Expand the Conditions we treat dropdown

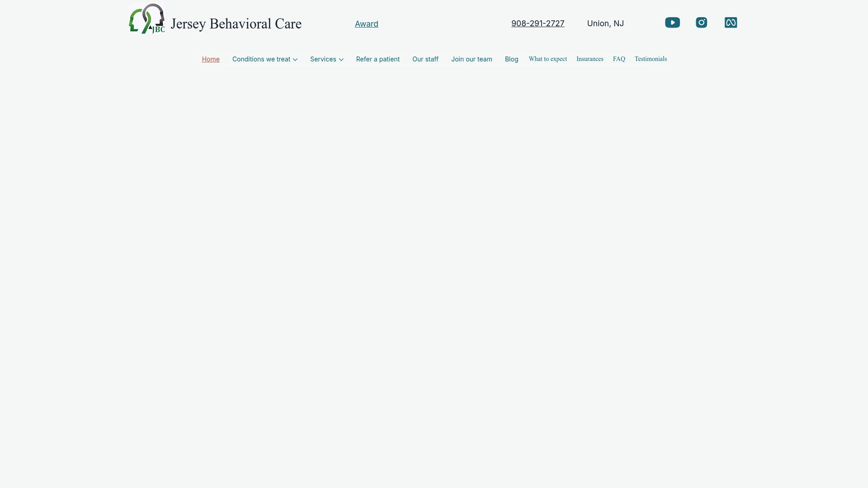[x=264, y=59]
